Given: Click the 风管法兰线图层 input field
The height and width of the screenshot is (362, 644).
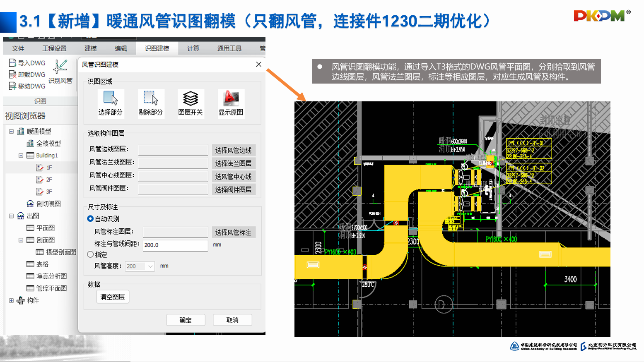Looking at the screenshot, I should click(173, 163).
